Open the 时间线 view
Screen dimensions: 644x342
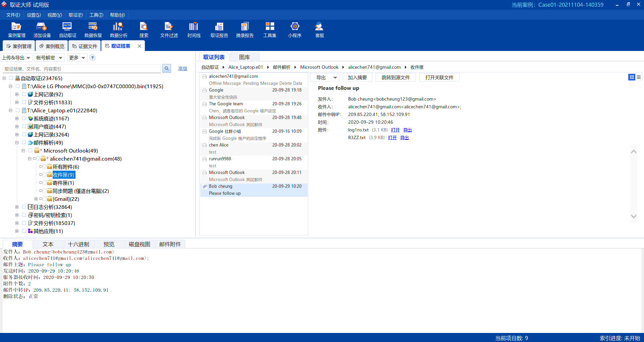coord(194,30)
